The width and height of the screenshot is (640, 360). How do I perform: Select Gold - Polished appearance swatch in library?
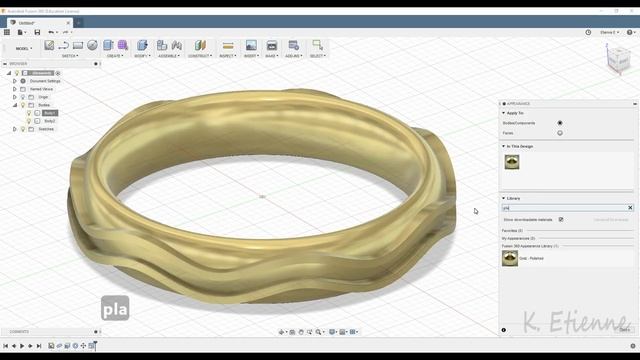[510, 258]
